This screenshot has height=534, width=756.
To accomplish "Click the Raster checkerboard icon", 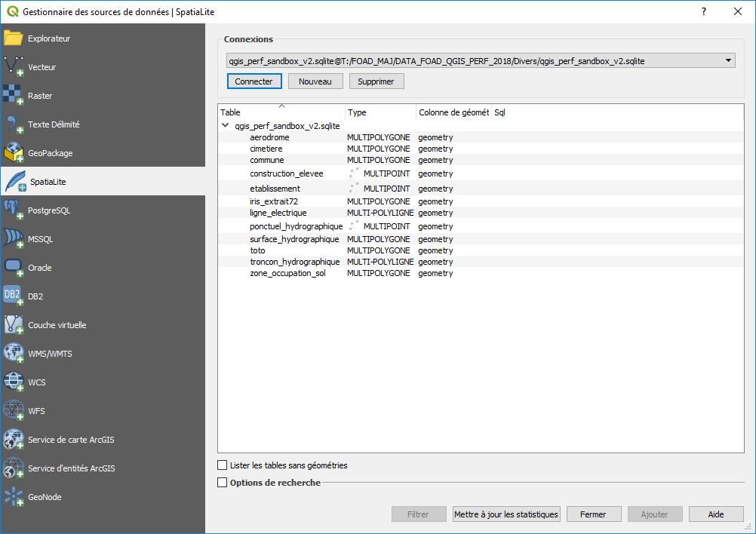I will click(14, 96).
